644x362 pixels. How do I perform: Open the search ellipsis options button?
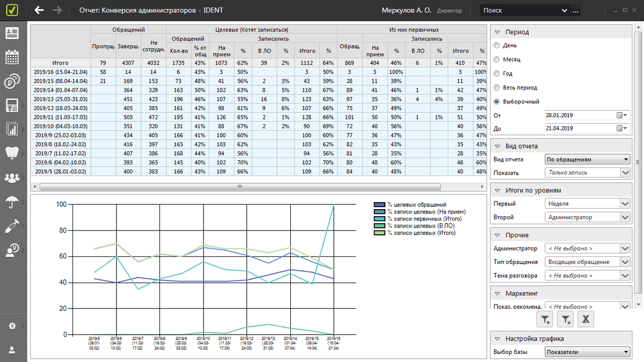576,10
